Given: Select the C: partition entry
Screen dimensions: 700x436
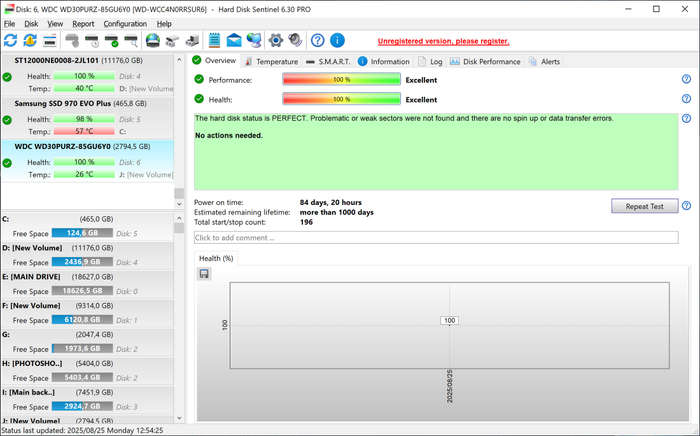Looking at the screenshot, I should coord(87,226).
